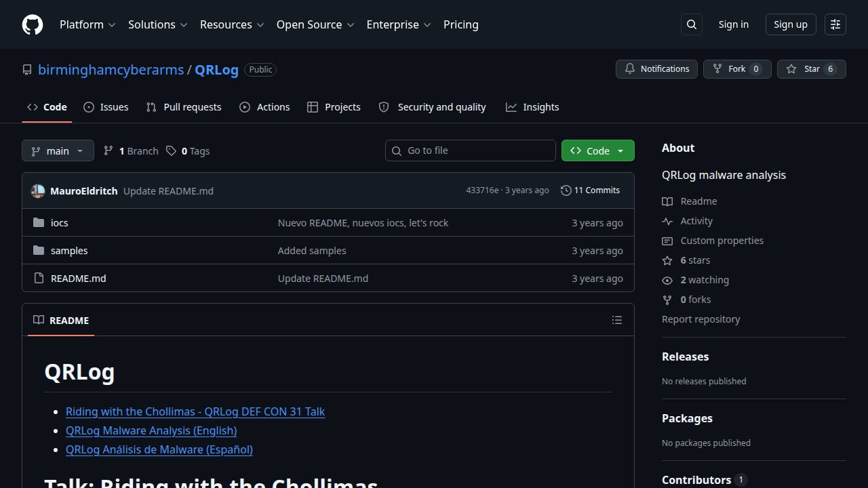
Task: Click the README.md file icon
Action: (x=39, y=278)
